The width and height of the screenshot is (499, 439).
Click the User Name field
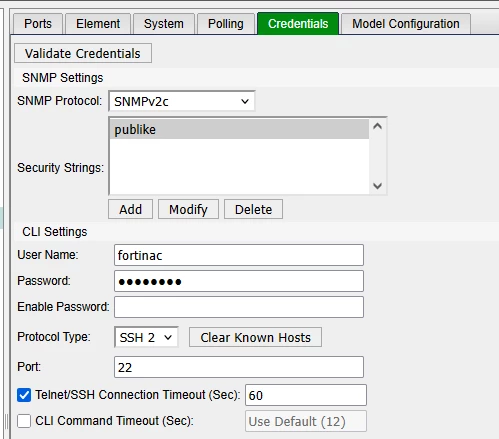[239, 255]
